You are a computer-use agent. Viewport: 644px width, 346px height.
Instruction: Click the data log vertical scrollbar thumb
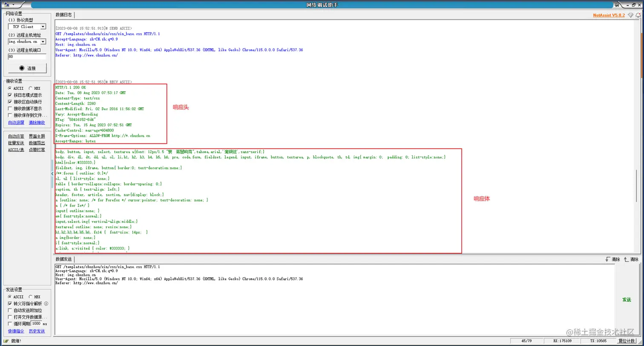click(637, 185)
